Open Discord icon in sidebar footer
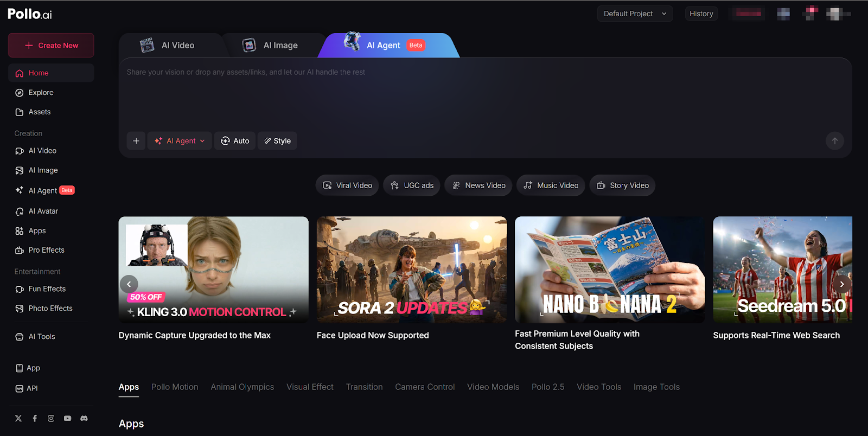This screenshot has height=436, width=868. (84, 419)
